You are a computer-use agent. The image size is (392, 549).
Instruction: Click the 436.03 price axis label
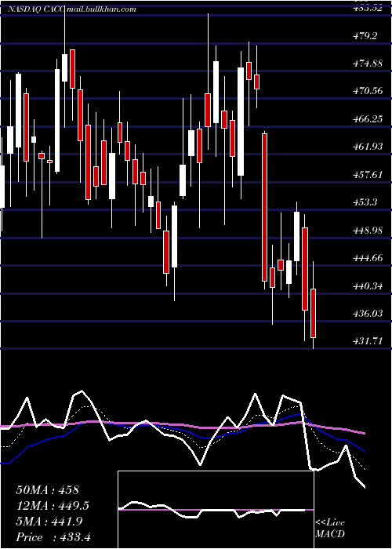click(367, 314)
